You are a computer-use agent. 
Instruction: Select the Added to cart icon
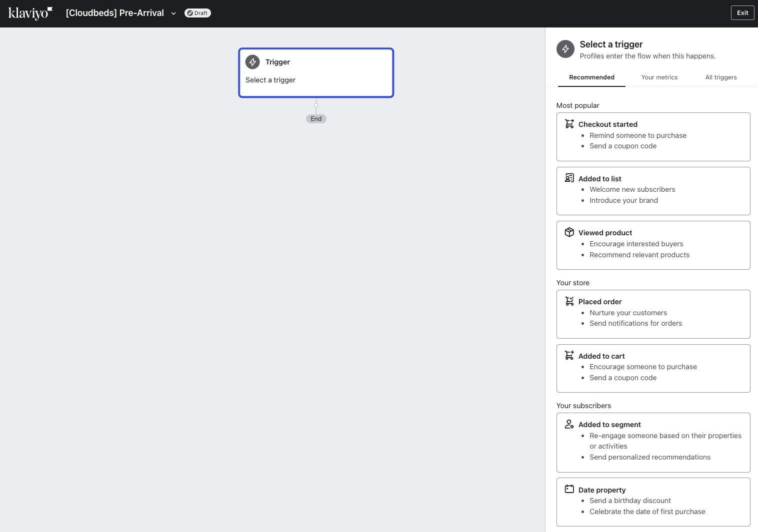(569, 355)
